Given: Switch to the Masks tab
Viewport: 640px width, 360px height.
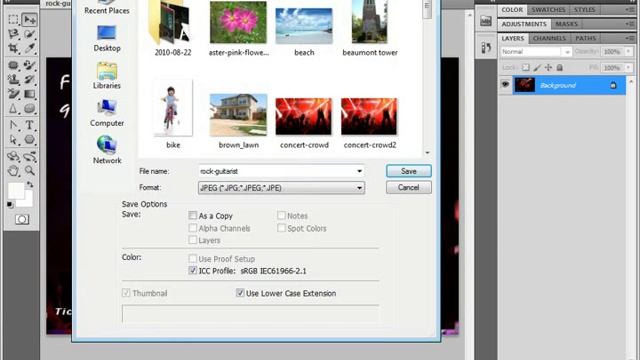Looking at the screenshot, I should coord(566,24).
